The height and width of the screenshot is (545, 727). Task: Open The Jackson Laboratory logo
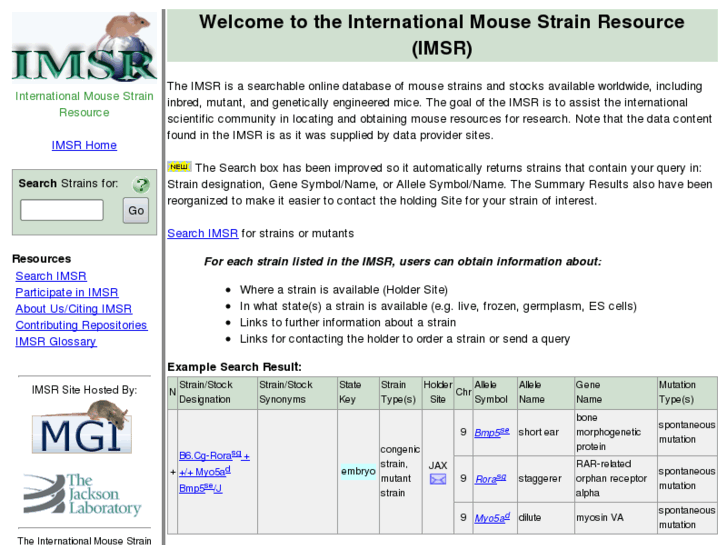coord(83,494)
